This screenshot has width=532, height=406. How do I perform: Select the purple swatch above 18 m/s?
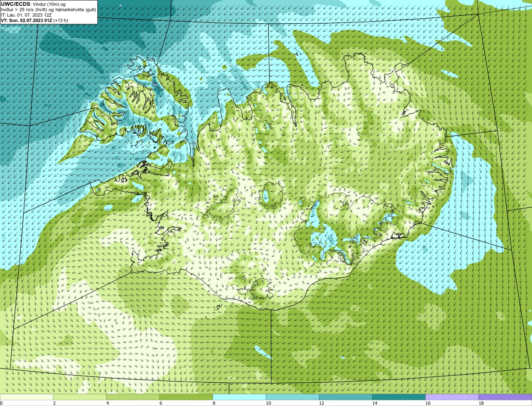coord(505,397)
